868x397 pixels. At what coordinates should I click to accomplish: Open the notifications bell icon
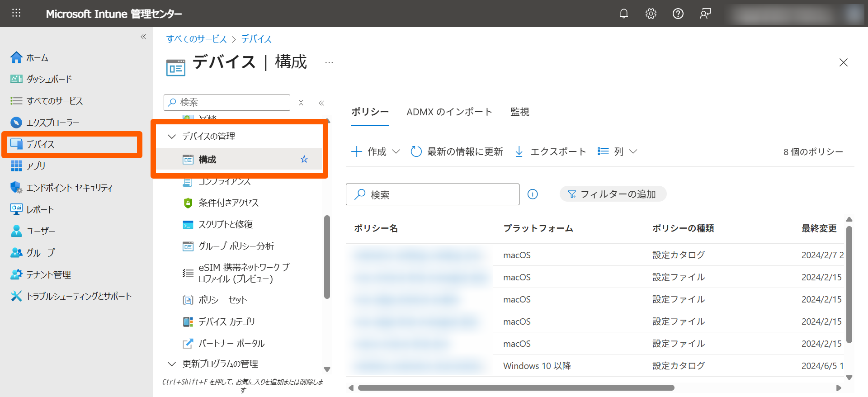click(623, 14)
